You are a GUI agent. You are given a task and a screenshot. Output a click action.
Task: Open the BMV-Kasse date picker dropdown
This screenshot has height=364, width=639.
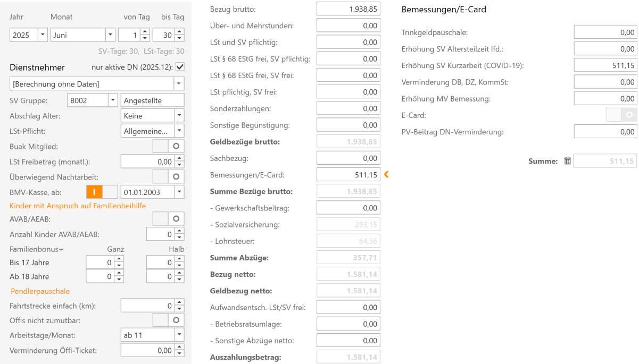179,192
